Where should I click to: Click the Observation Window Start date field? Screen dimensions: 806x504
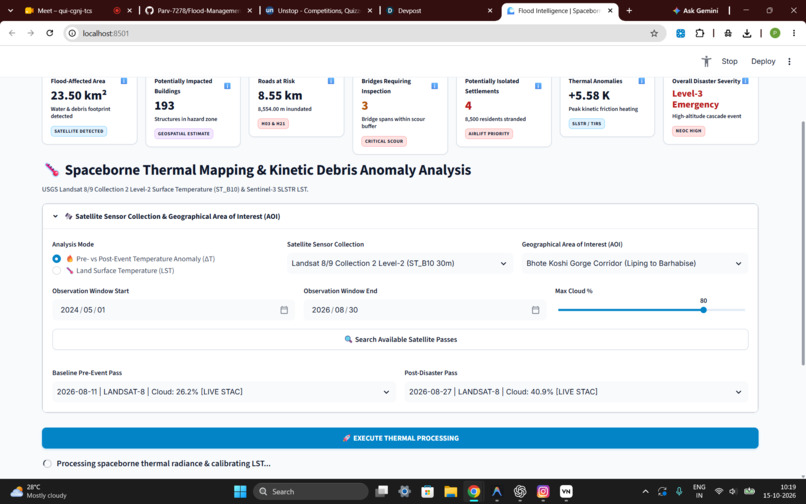click(x=173, y=310)
